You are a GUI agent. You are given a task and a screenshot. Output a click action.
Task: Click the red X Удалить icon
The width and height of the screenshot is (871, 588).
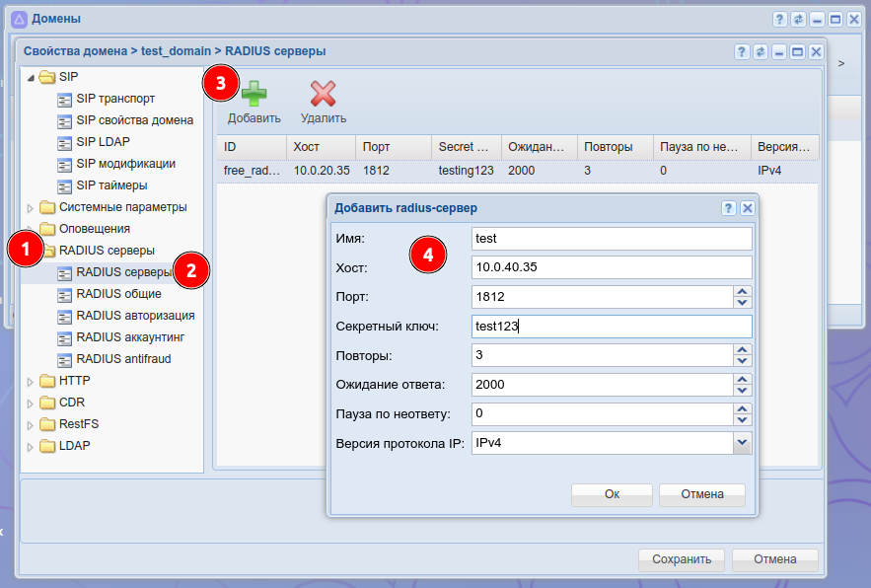click(x=323, y=95)
